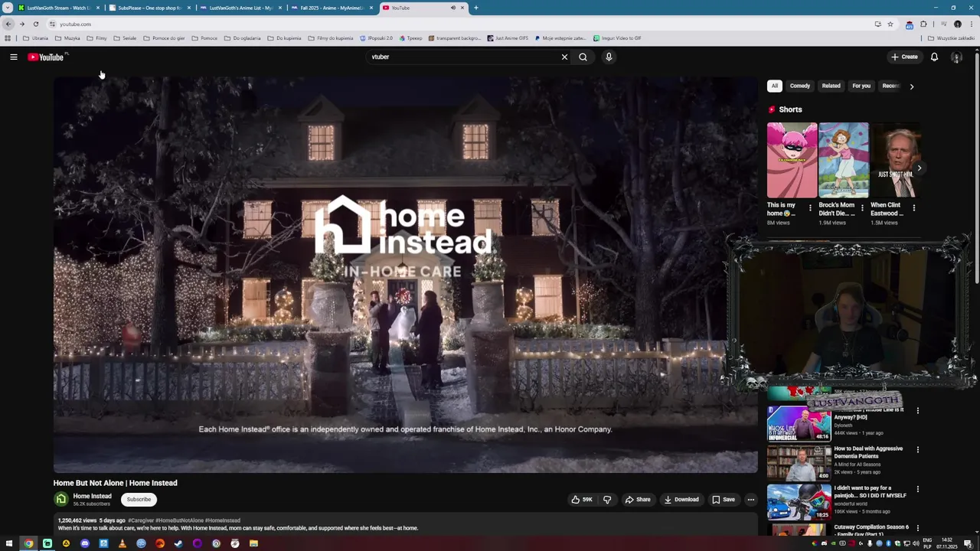Open the bookmarks apps grid icon
Viewport: 980px width, 551px height.
tap(8, 37)
